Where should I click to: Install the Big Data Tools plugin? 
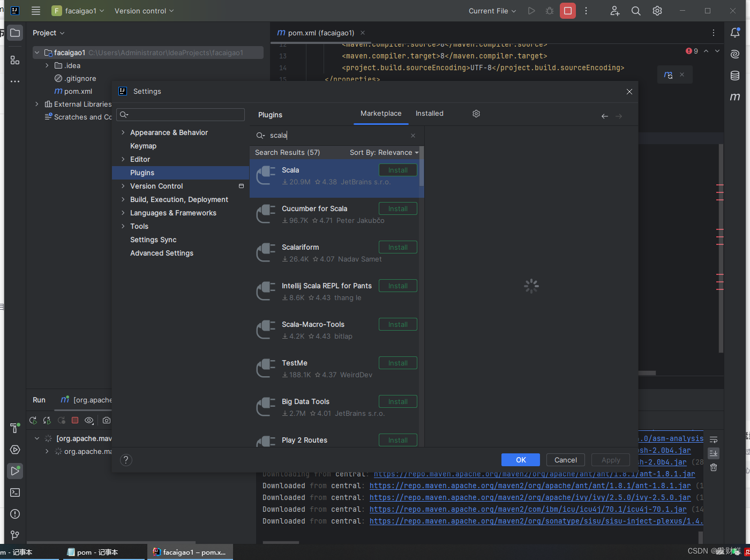click(x=398, y=401)
